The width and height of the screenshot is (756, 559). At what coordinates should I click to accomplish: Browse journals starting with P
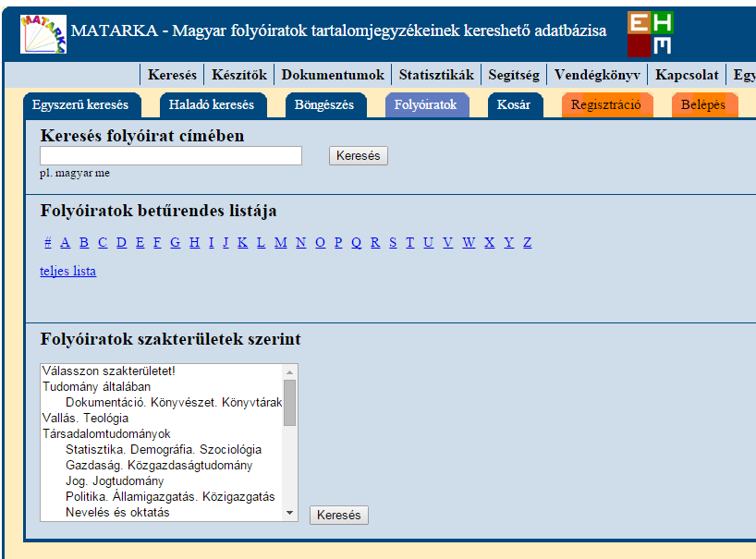tap(338, 242)
